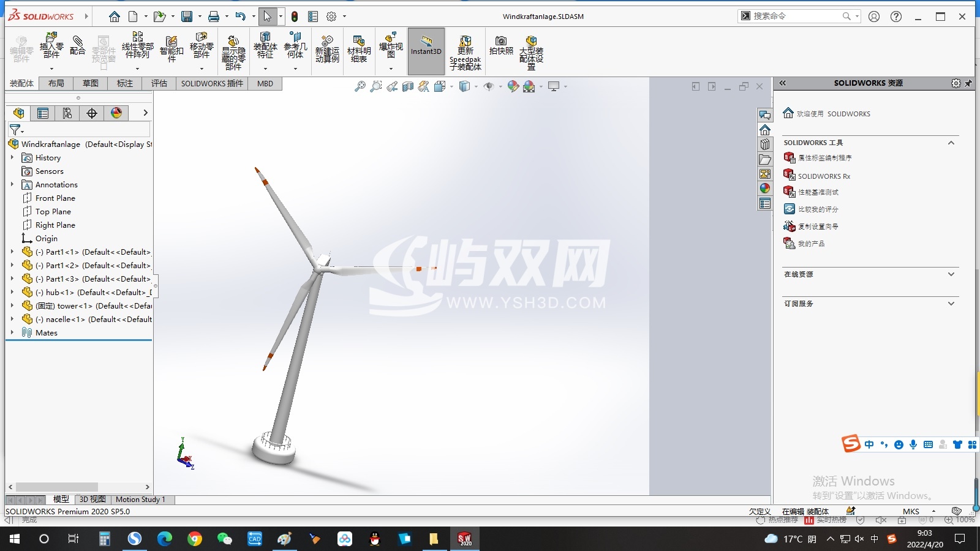Open the Windows Start menu
The height and width of the screenshot is (551, 980).
tap(15, 539)
